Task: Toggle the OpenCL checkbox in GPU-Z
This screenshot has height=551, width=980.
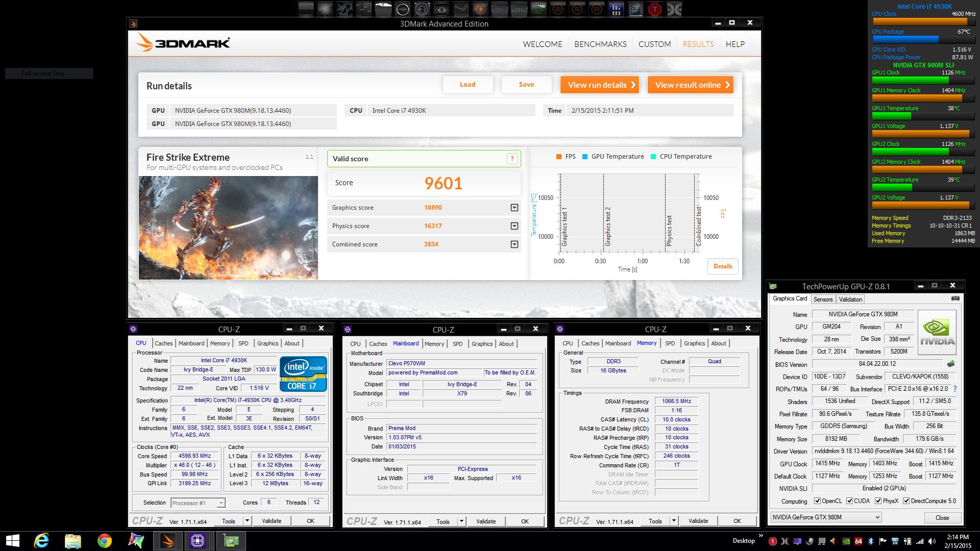Action: pos(817,501)
